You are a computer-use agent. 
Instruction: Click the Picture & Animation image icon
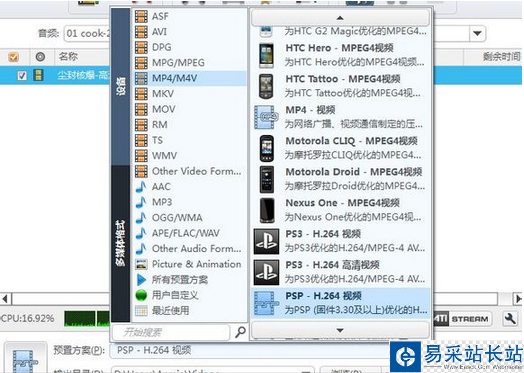tap(141, 264)
